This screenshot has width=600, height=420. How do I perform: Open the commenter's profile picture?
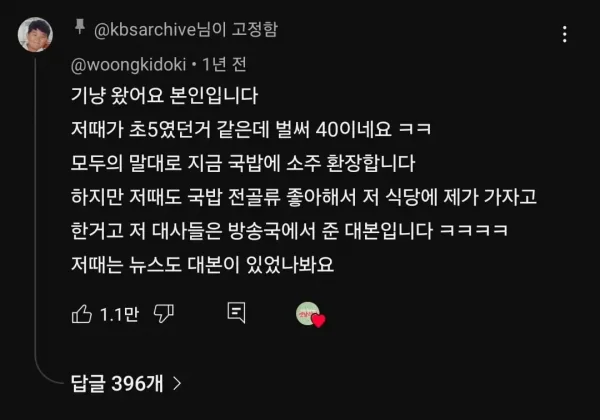click(35, 34)
